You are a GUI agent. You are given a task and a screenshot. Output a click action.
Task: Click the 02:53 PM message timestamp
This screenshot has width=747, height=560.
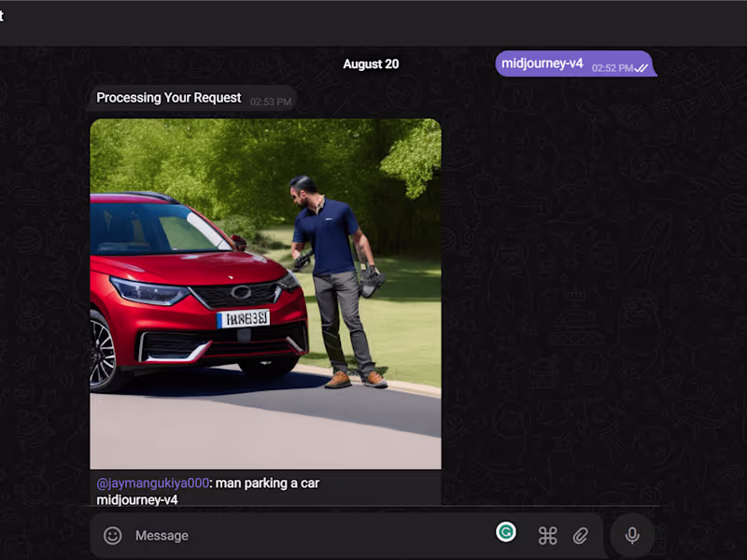pos(271,102)
